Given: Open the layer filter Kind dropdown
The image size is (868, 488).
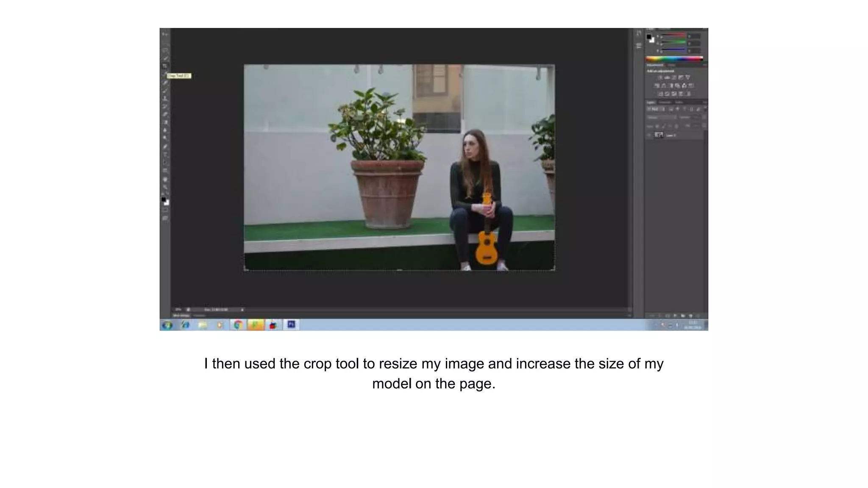Looking at the screenshot, I should point(655,109).
